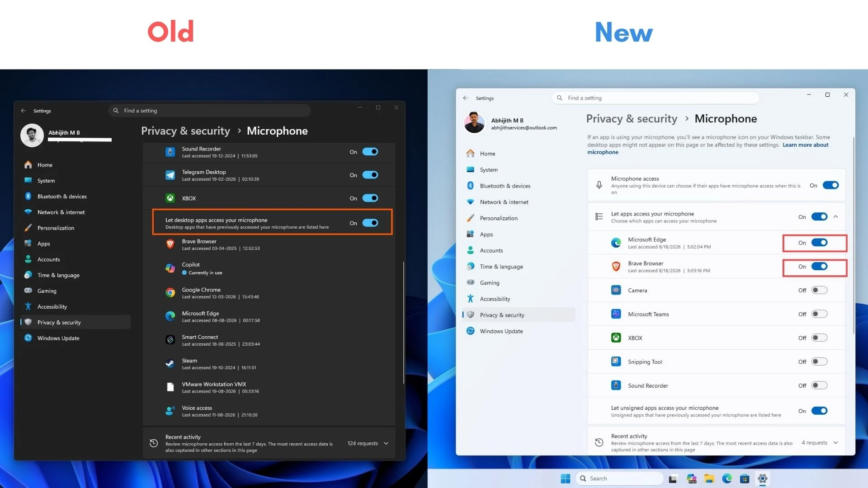
Task: Click the Find a setting box in the Old window
Action: coord(210,111)
